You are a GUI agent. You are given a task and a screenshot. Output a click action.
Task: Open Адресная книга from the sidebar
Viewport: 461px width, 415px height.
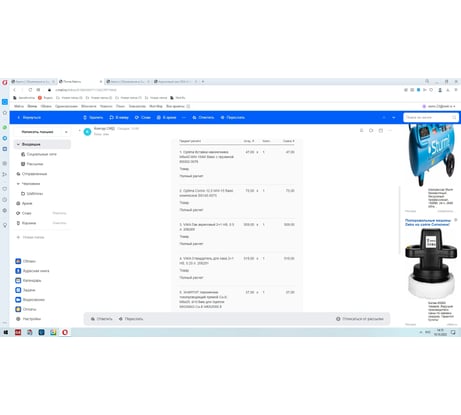click(32, 271)
